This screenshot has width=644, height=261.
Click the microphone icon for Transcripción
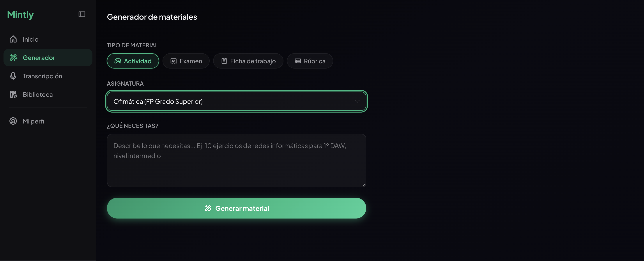[x=13, y=76]
